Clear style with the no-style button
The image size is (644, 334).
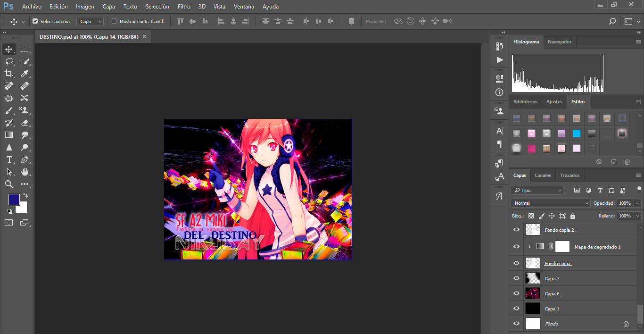click(x=599, y=162)
